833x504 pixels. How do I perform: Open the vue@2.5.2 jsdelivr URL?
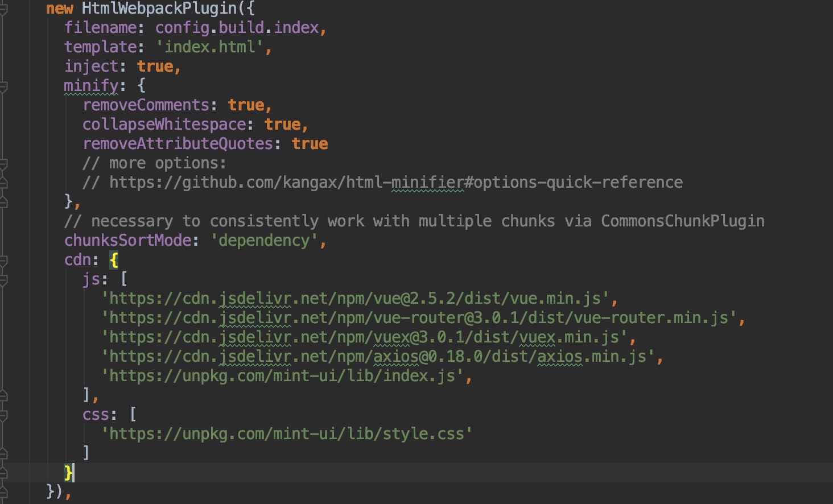[x=355, y=299]
